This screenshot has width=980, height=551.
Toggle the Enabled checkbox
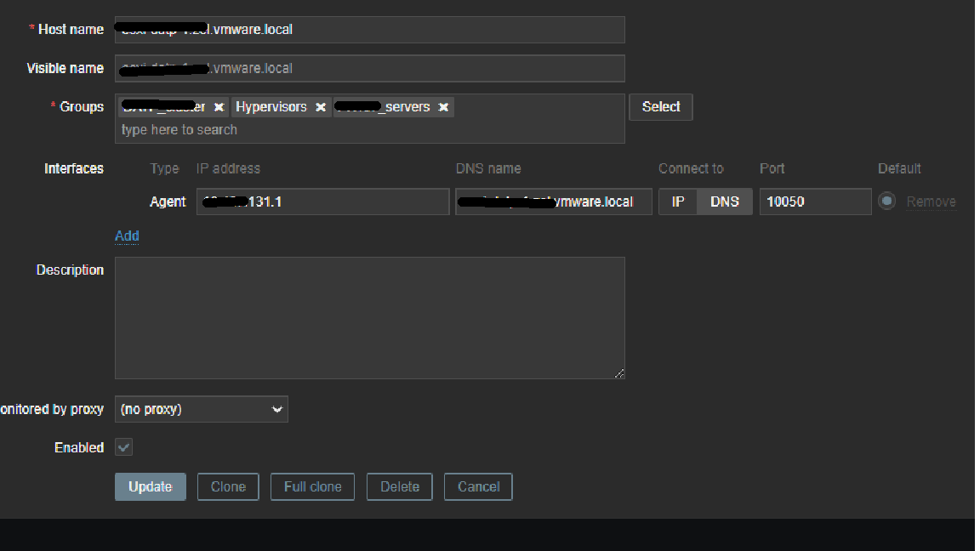click(x=123, y=447)
